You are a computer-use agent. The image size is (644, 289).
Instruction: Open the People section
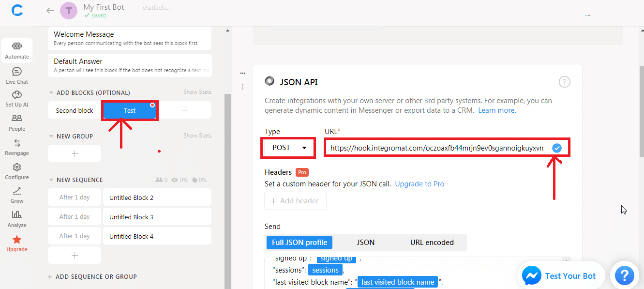[x=17, y=122]
